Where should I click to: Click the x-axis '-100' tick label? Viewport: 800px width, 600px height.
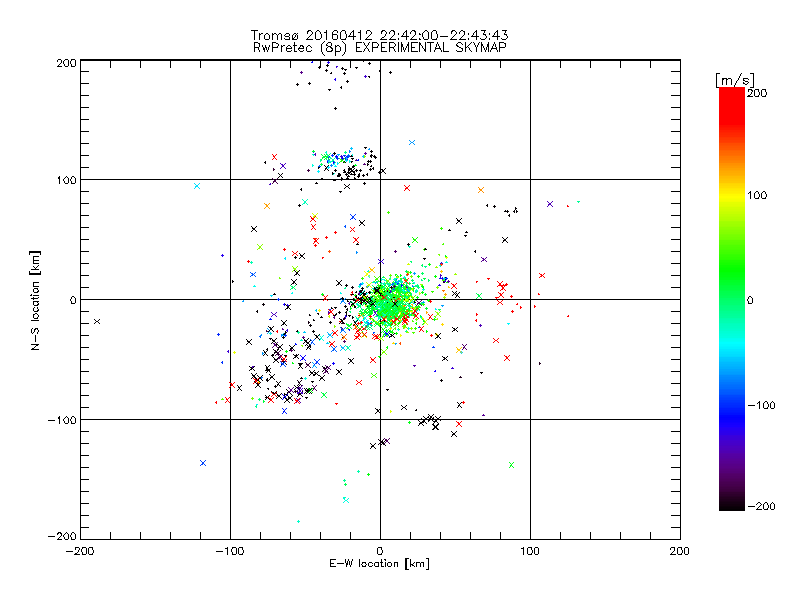coord(230,551)
